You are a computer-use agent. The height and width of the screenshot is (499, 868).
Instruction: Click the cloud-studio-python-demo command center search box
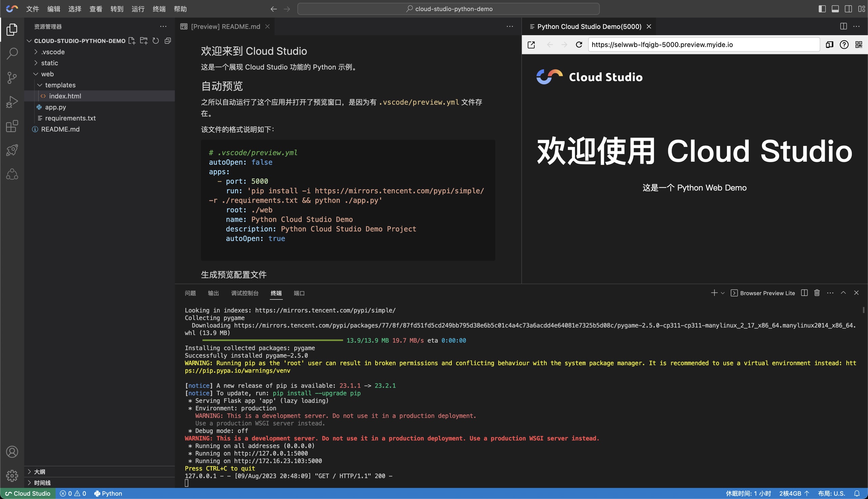(x=448, y=9)
